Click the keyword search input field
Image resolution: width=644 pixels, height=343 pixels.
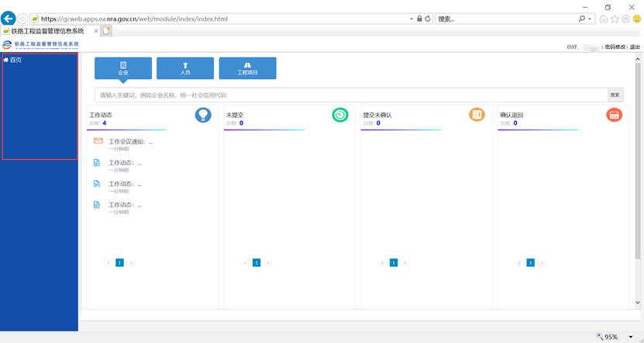[349, 95]
